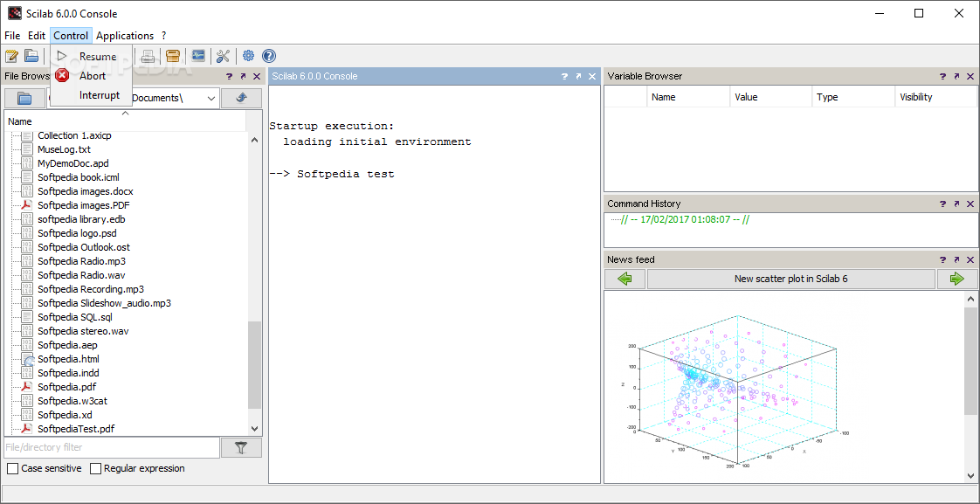Close the Command History panel

pyautogui.click(x=970, y=204)
